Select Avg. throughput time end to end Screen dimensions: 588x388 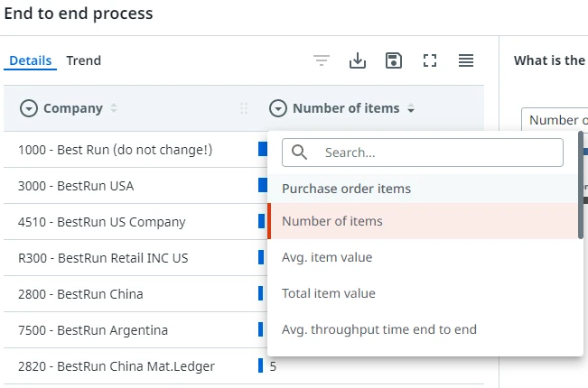[x=423, y=329]
